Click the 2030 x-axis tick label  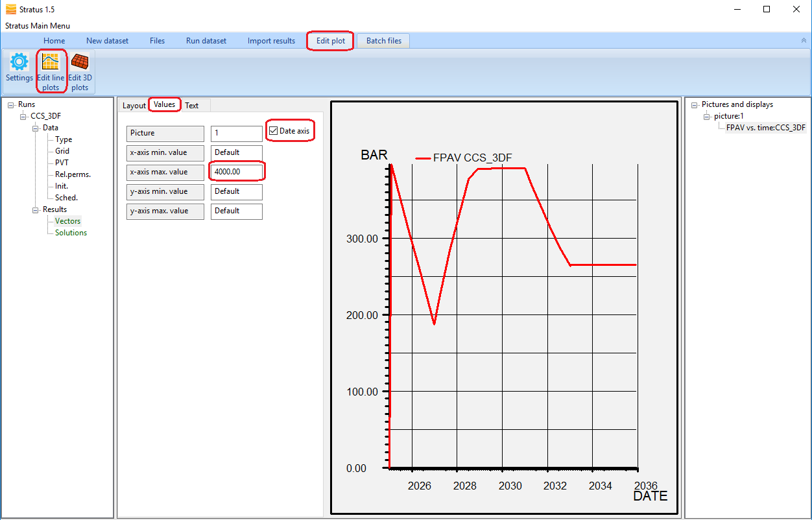[x=510, y=486]
